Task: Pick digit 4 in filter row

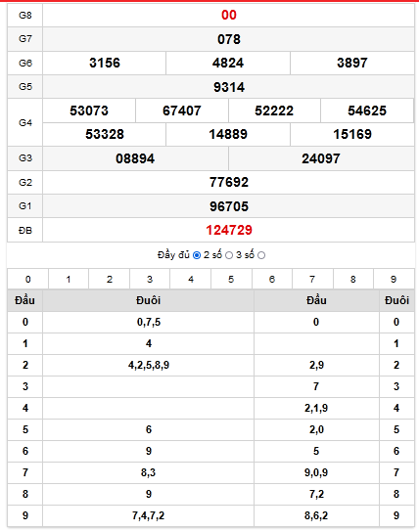Action: coord(191,280)
